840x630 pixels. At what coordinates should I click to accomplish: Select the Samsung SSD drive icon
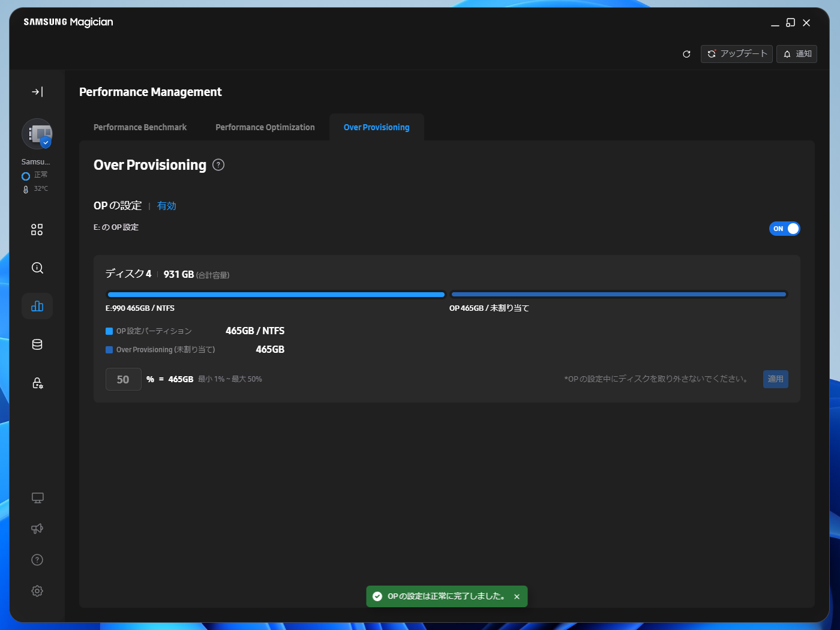coord(37,134)
